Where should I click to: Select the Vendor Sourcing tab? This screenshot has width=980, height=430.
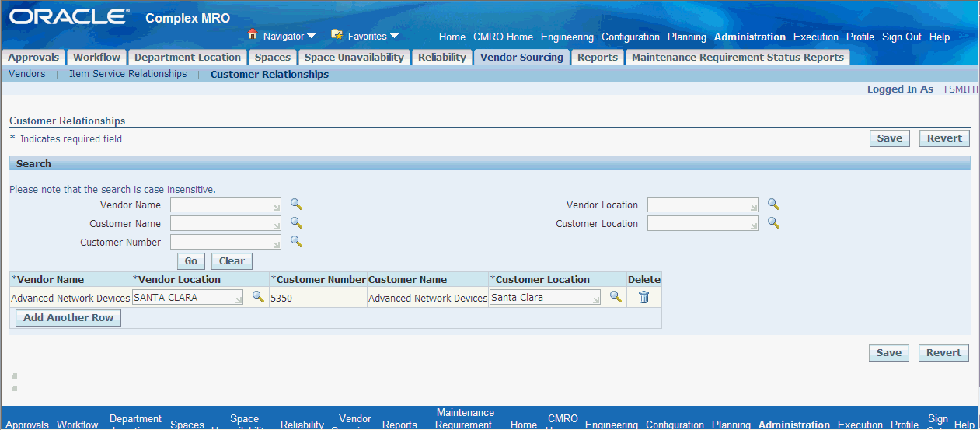click(x=521, y=57)
